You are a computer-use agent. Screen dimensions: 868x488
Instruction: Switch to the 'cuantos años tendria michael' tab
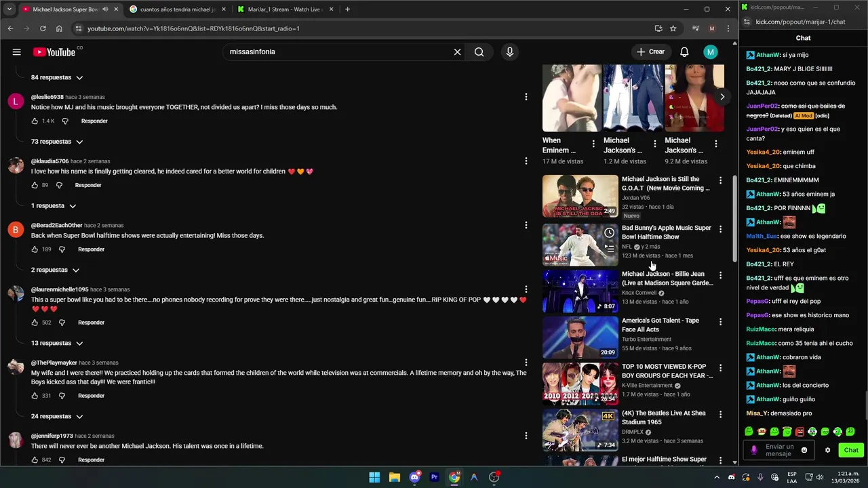(x=177, y=9)
